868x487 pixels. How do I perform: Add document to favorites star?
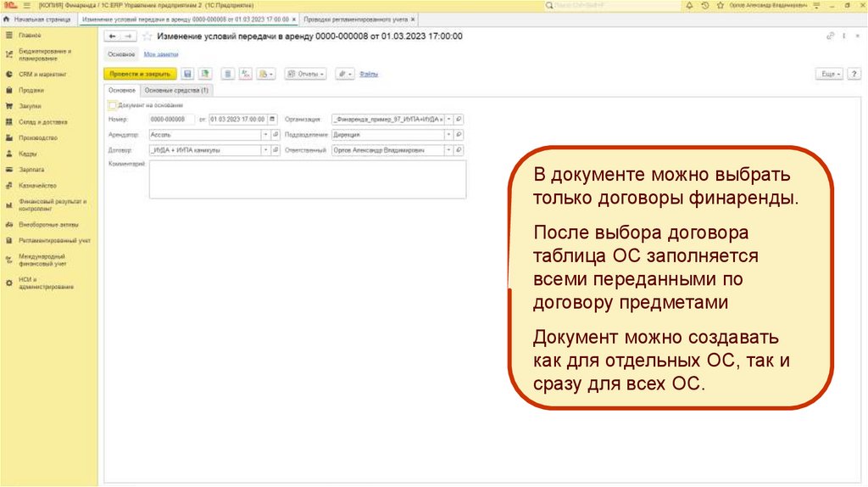coord(147,36)
